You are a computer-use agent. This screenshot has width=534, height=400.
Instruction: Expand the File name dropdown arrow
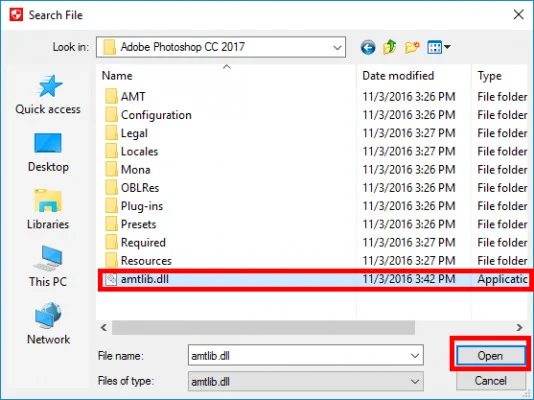[x=415, y=356]
